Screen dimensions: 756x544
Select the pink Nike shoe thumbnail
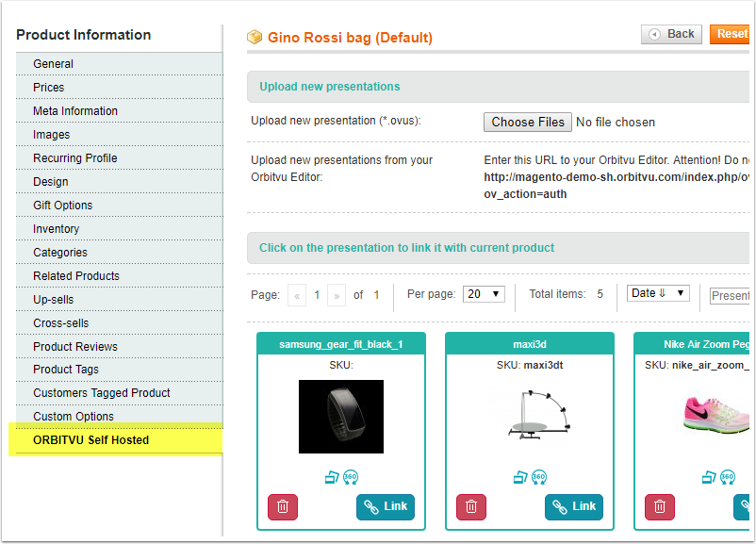click(716, 415)
